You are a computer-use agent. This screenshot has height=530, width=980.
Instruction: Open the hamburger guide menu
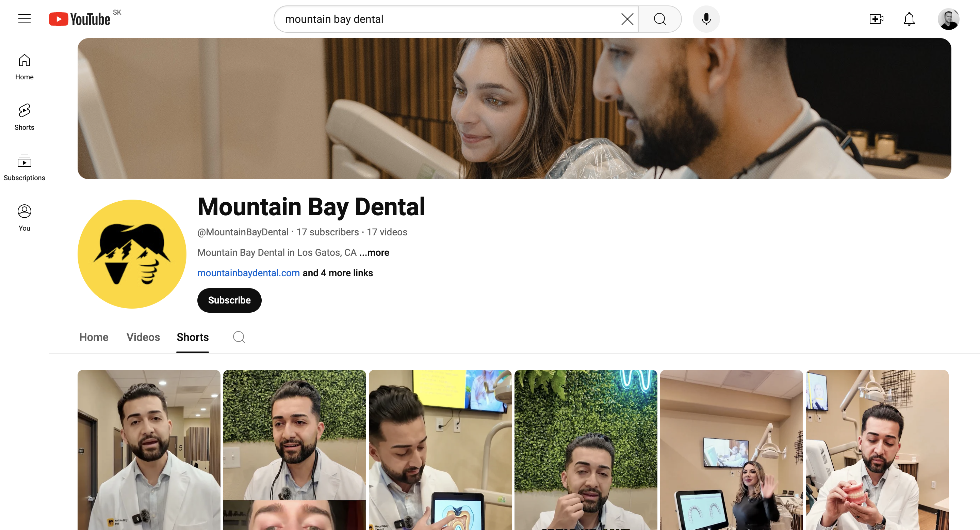24,19
